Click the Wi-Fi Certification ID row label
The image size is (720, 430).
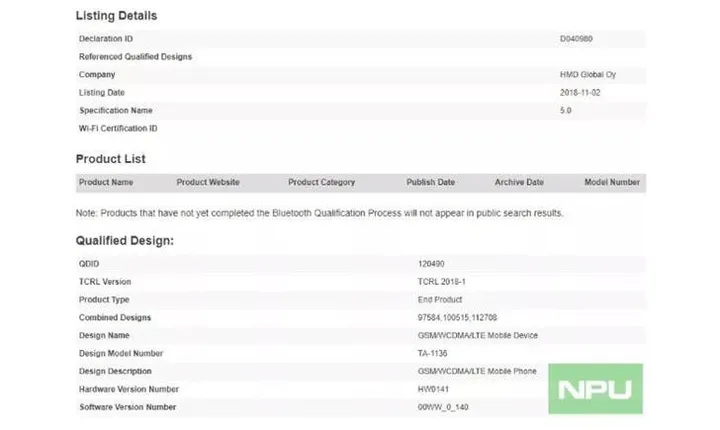point(118,129)
